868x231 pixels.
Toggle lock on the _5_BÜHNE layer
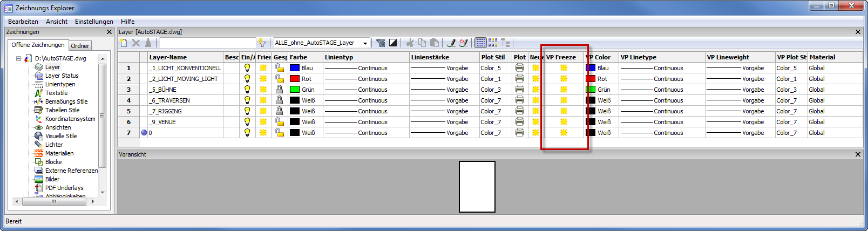point(280,90)
